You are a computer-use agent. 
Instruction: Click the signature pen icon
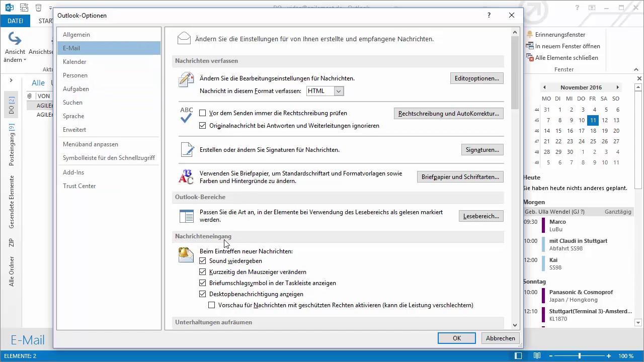pos(187,149)
